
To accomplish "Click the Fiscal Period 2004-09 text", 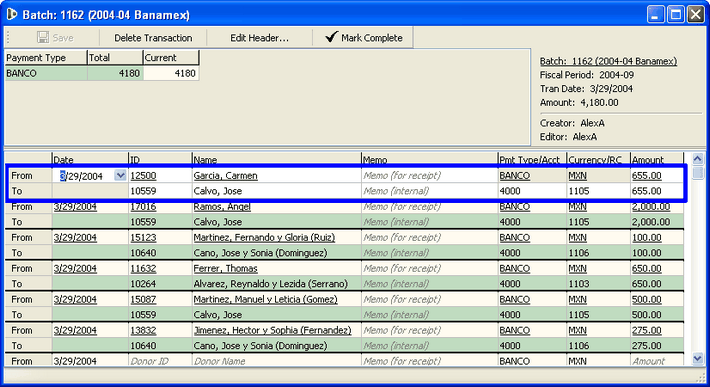I will point(587,75).
